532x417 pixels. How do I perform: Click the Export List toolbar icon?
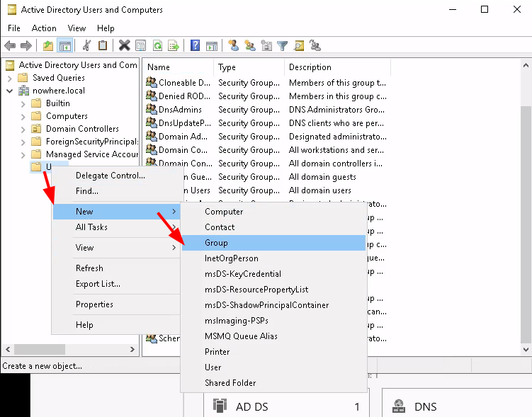(x=174, y=45)
